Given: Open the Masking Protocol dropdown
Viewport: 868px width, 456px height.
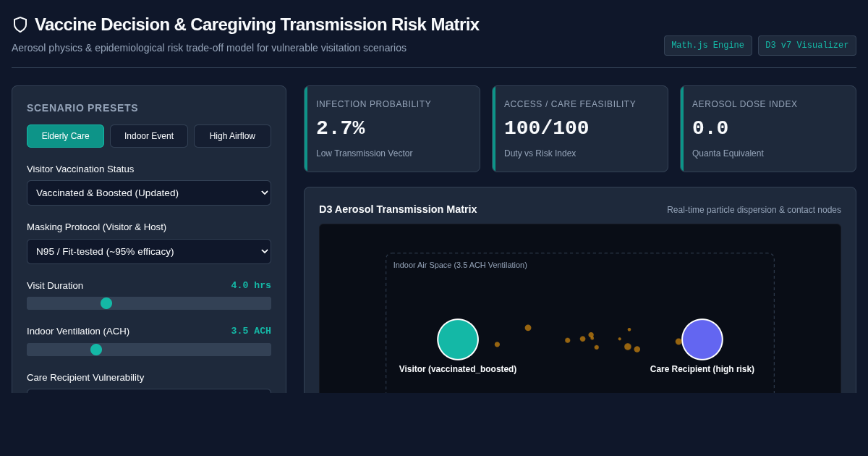Looking at the screenshot, I should (x=149, y=251).
